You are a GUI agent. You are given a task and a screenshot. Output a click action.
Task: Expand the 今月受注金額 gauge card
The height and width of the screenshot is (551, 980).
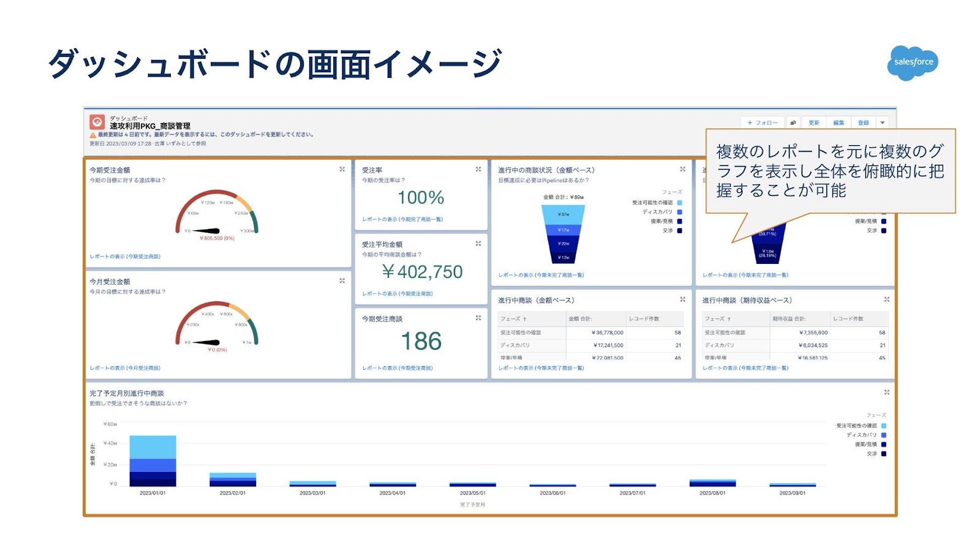point(342,280)
